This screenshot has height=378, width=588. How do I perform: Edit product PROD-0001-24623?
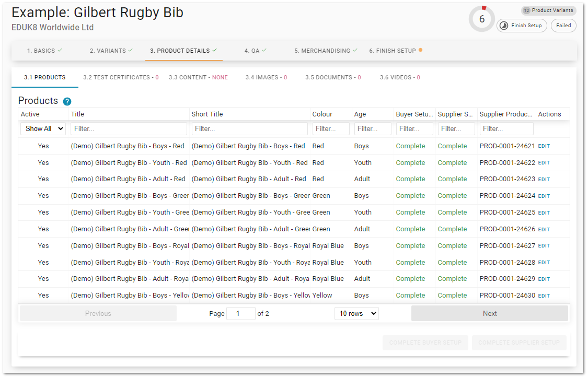[x=544, y=180]
